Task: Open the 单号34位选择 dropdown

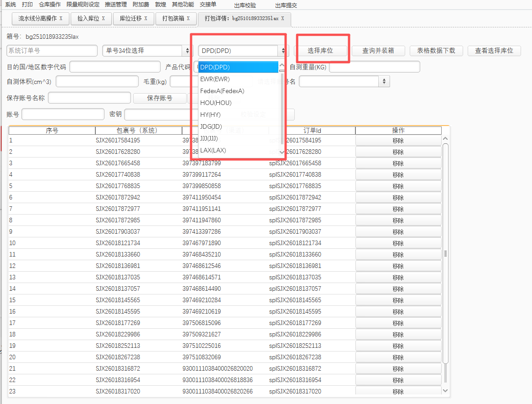Action: pyautogui.click(x=187, y=51)
